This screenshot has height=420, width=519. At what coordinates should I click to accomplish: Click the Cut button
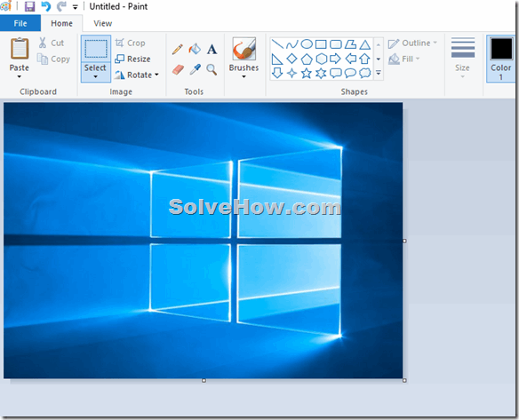point(52,43)
